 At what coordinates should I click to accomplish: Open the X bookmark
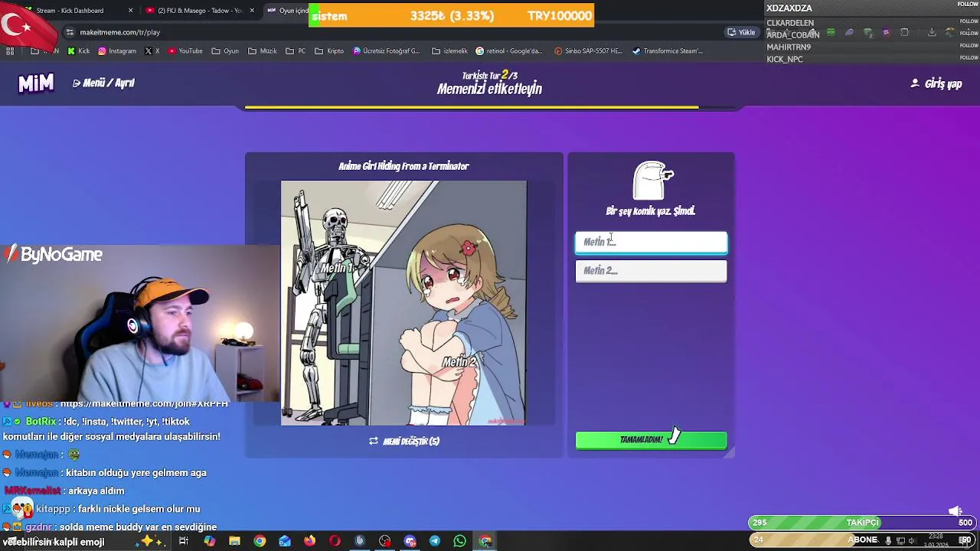[x=152, y=51]
